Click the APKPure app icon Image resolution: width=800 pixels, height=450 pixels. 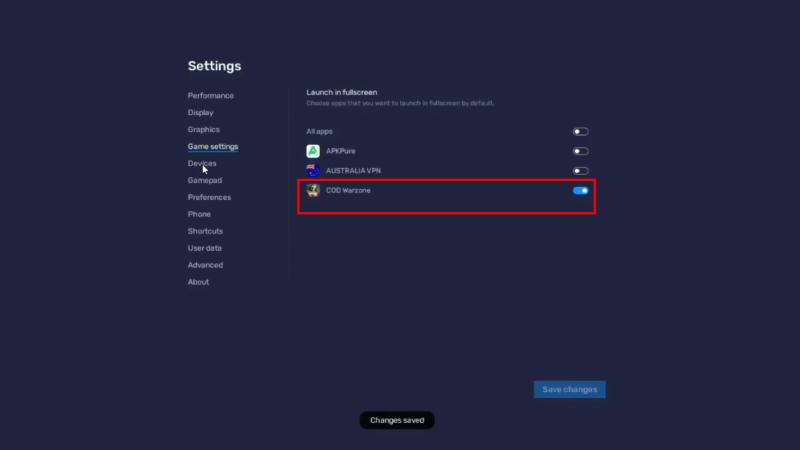coord(313,151)
